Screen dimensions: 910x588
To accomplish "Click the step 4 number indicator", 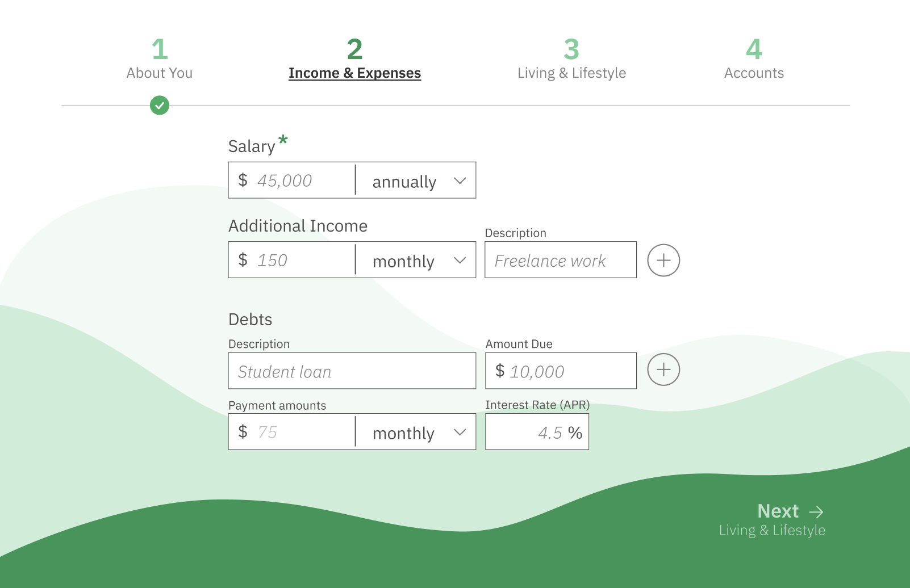I will [x=754, y=50].
